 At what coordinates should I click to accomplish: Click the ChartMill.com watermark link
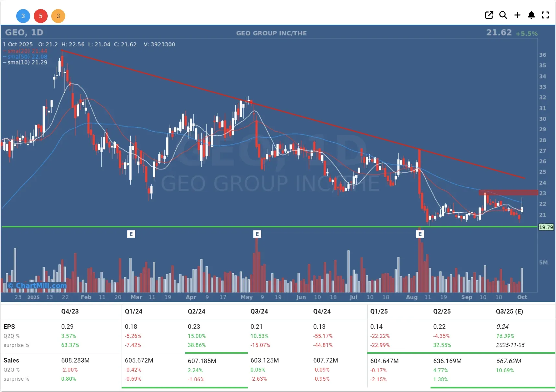coord(37,286)
